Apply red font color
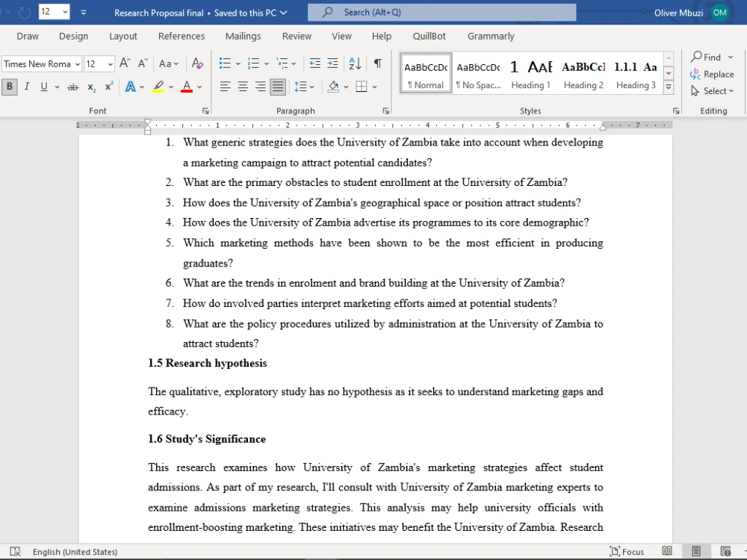Viewport: 747px width, 560px height. point(187,87)
